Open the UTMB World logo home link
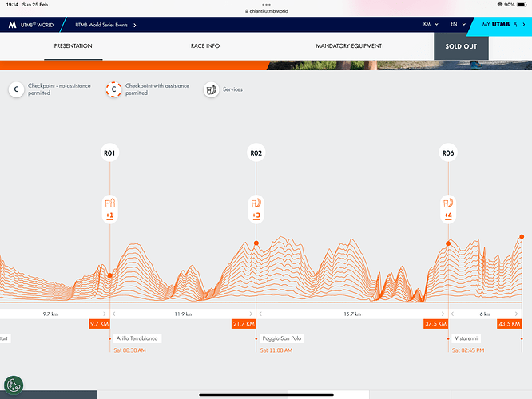 [x=31, y=25]
